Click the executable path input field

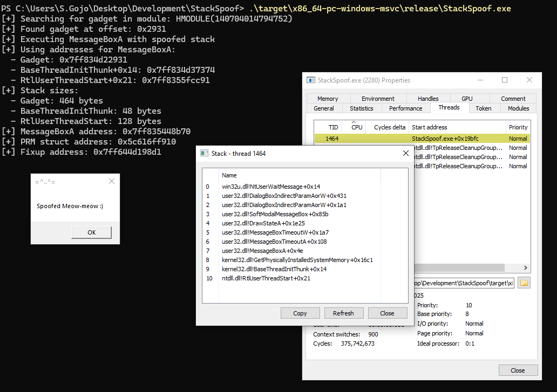(x=464, y=283)
